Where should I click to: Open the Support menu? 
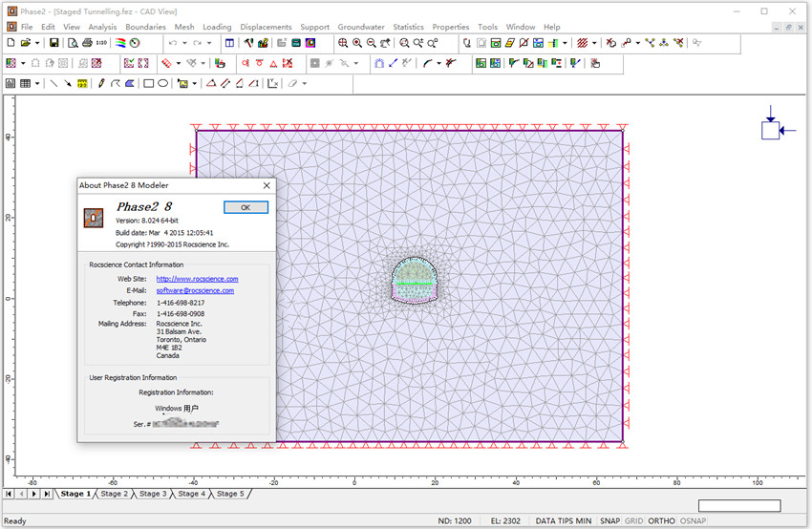click(315, 27)
